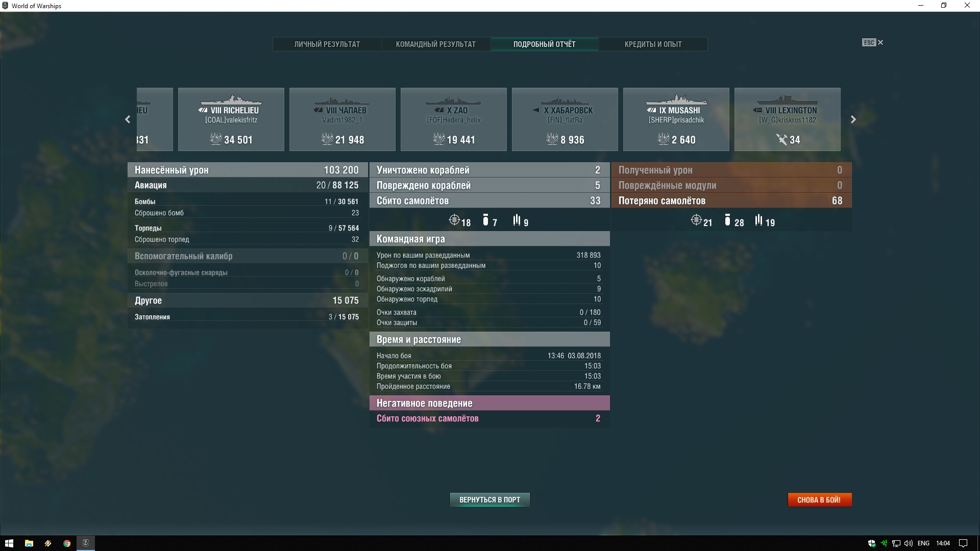
Task: Click the Авиация damage row
Action: [248, 185]
